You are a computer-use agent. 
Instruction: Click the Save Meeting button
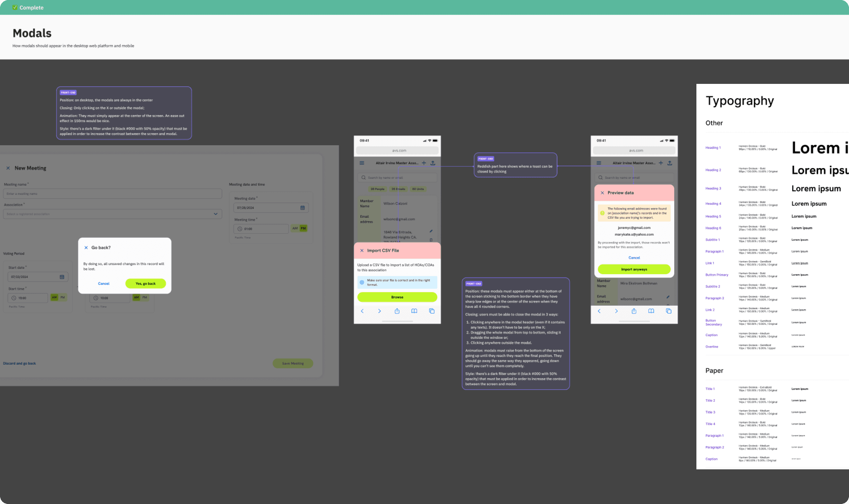293,363
